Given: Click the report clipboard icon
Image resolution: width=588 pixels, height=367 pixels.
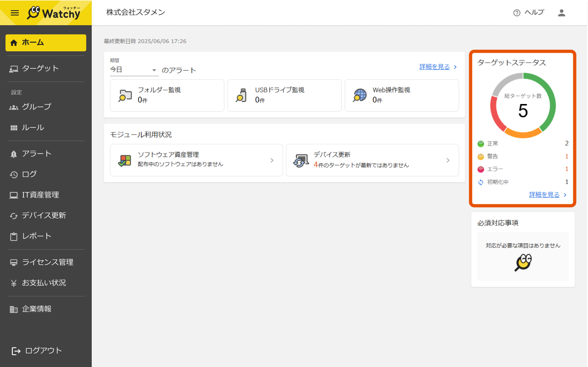Looking at the screenshot, I should (14, 236).
